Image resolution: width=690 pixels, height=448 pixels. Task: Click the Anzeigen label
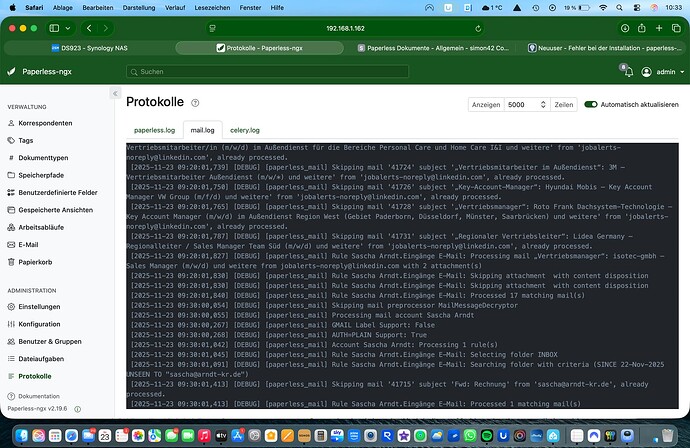486,104
